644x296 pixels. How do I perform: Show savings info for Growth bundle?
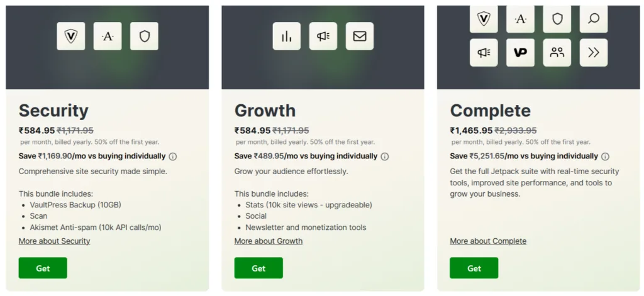pyautogui.click(x=385, y=156)
